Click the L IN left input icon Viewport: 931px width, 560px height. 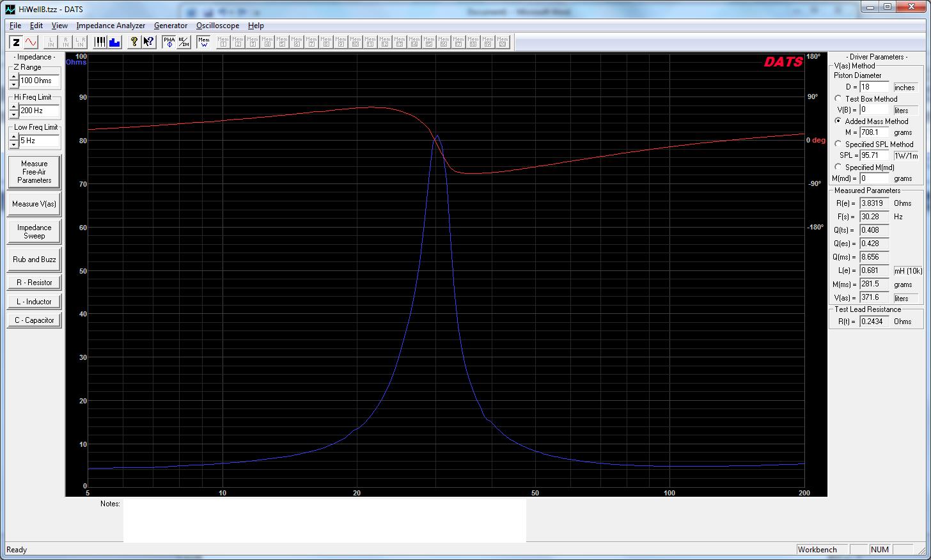51,42
